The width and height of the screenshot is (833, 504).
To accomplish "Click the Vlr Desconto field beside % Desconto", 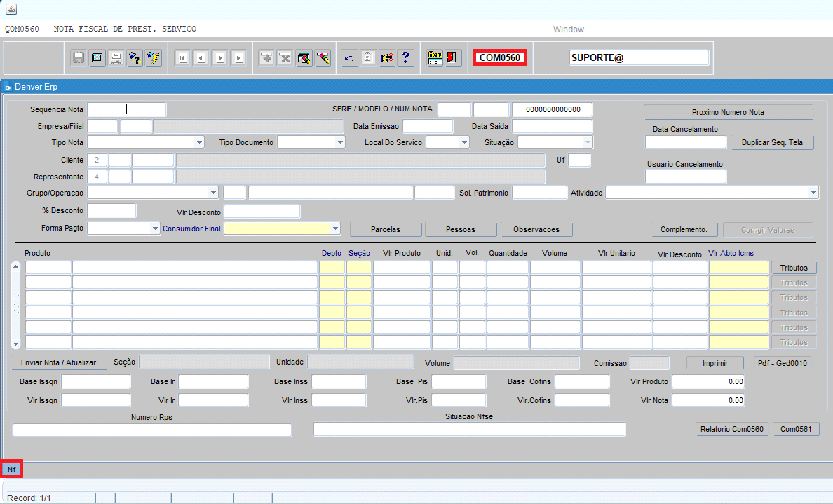I will (x=262, y=212).
